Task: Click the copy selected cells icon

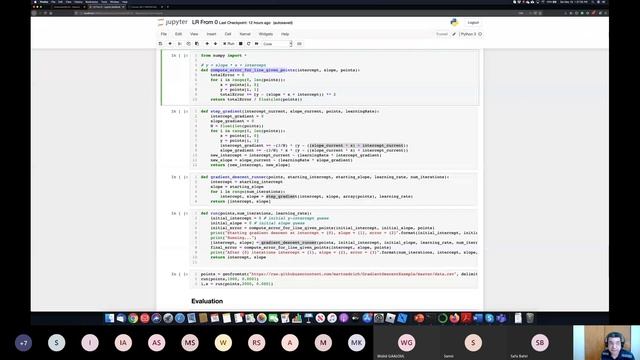Action: (188, 44)
